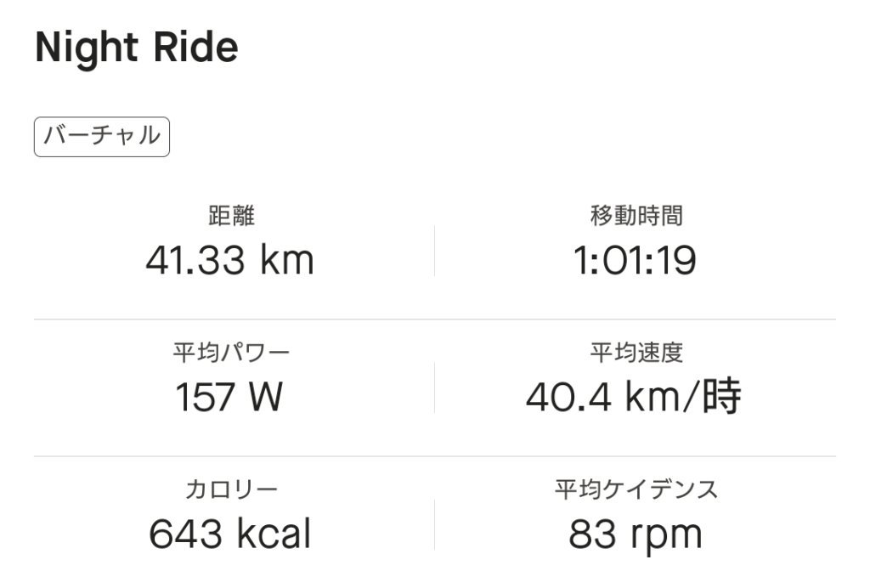The height and width of the screenshot is (588, 870).
Task: Select the 83 rpm cadence value
Action: [636, 534]
